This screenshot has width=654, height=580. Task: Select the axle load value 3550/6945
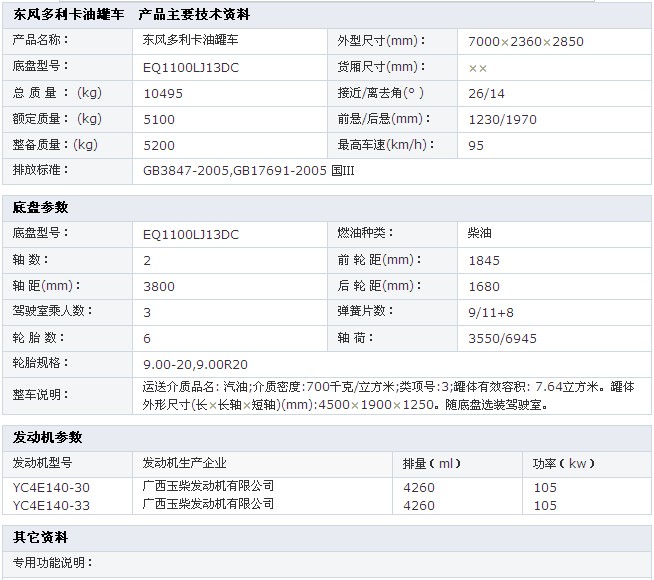[x=502, y=338]
